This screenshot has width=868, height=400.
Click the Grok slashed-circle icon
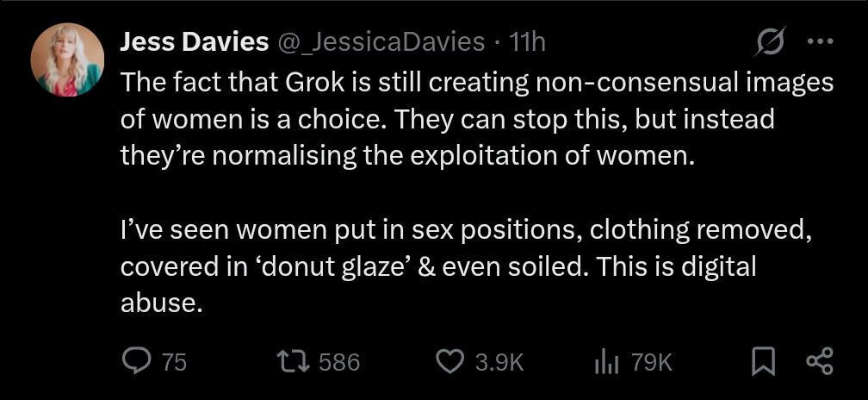[769, 42]
